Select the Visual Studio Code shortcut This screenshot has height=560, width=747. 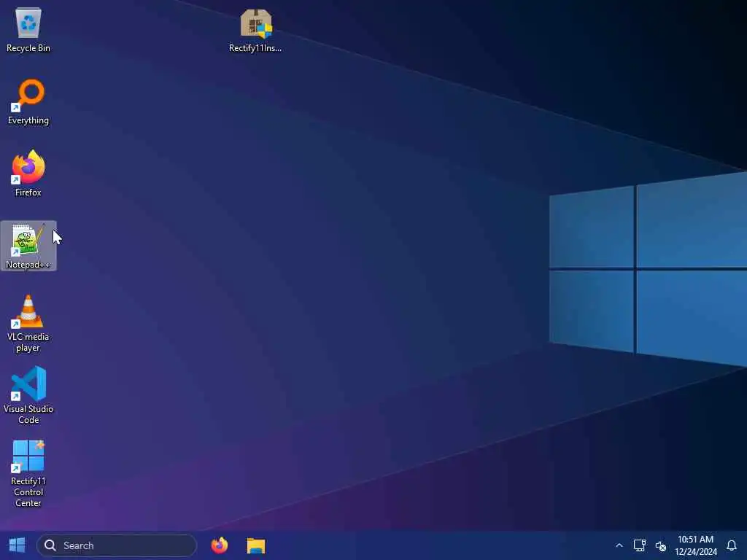click(x=28, y=395)
